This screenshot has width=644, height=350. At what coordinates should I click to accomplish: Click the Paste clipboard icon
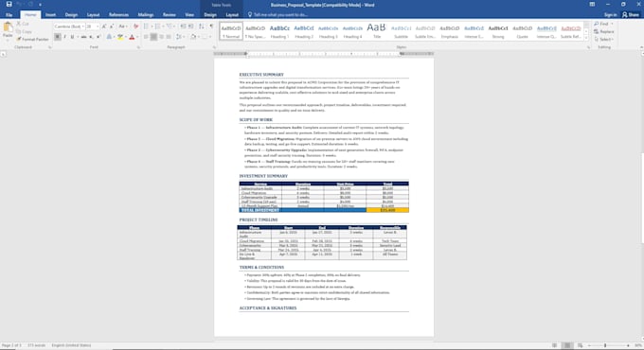pos(8,27)
